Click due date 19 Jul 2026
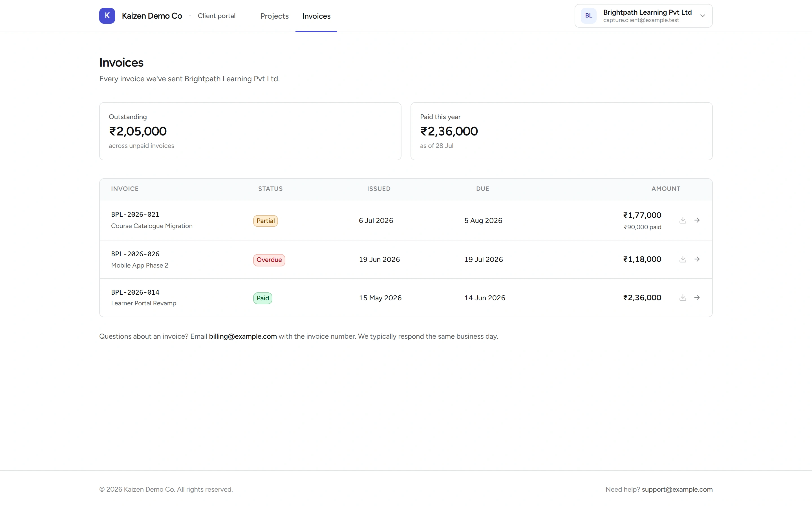Viewport: 812px width, 508px height. [x=484, y=260]
